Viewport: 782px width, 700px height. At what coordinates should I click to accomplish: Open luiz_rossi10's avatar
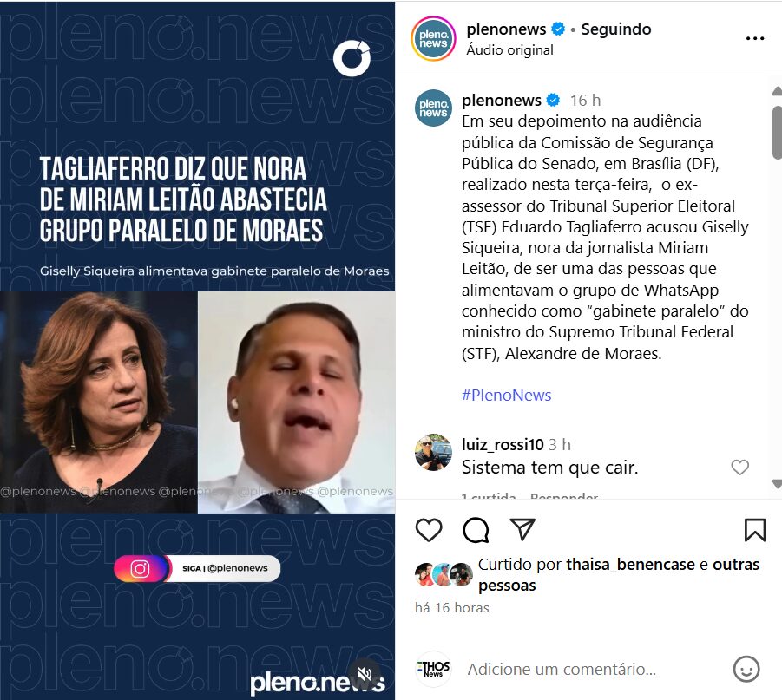(x=433, y=452)
